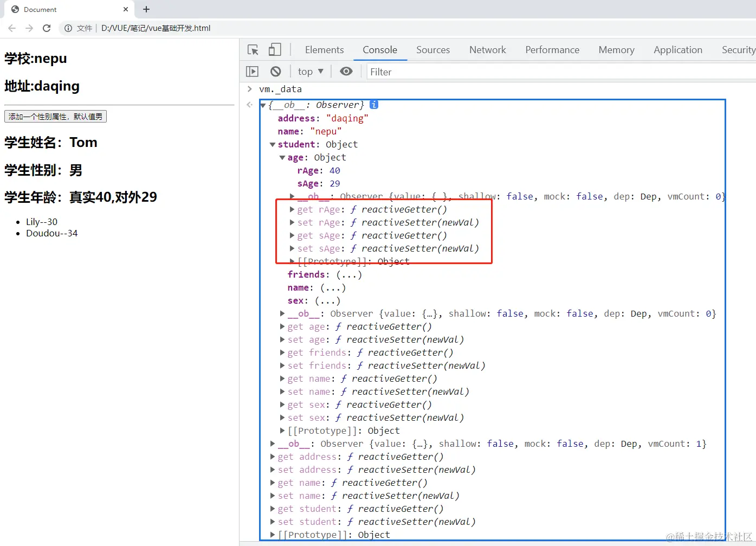The image size is (756, 546).
Task: Reload the page with the refresh icon
Action: [x=47, y=28]
